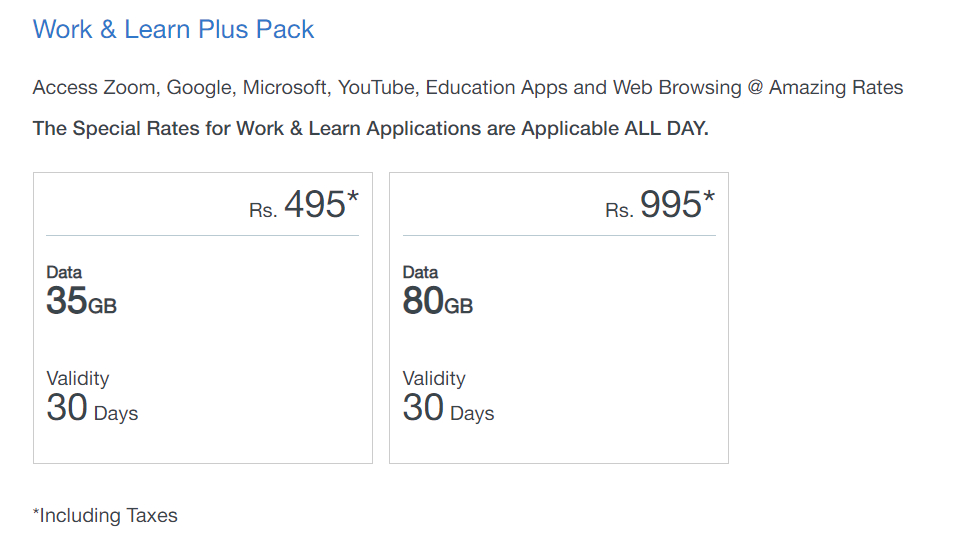
Task: Click the Including Taxes footnote
Action: [105, 516]
